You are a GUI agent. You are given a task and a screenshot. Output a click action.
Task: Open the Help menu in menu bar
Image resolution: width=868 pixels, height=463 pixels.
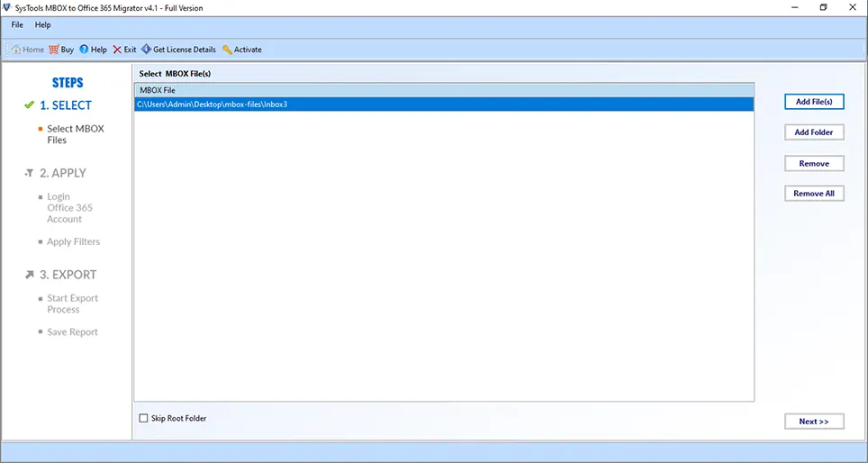(42, 25)
